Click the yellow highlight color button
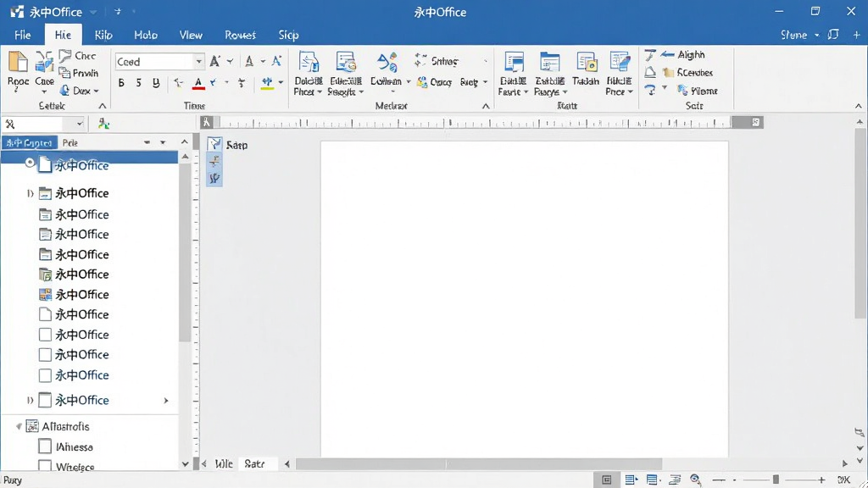The height and width of the screenshot is (488, 868). click(x=267, y=83)
